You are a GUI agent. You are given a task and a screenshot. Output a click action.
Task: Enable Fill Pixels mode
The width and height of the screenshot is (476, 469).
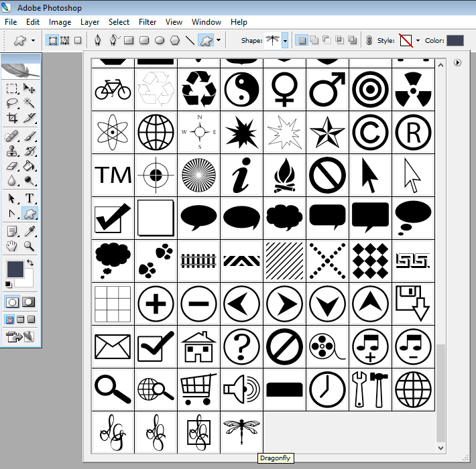click(78, 40)
